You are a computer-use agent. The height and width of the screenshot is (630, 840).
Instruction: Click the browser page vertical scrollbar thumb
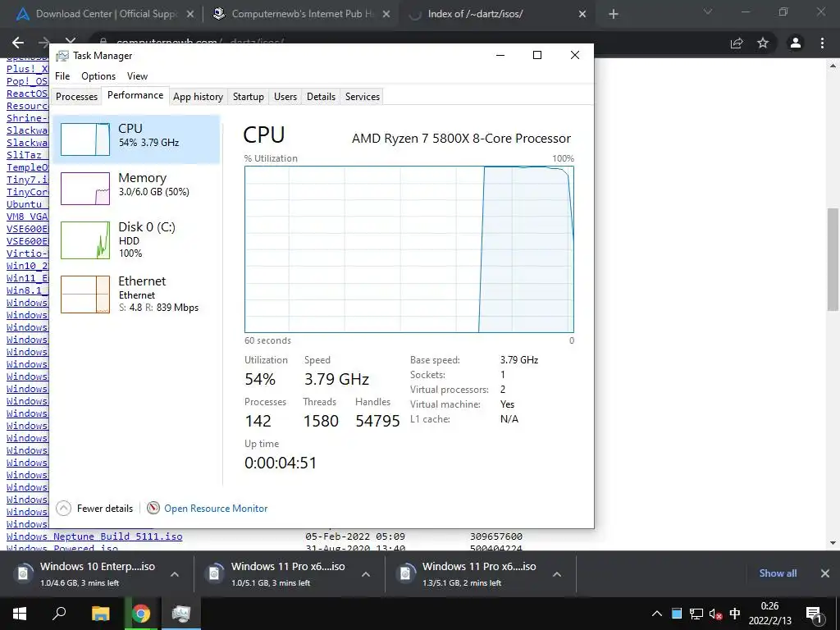pos(833,259)
